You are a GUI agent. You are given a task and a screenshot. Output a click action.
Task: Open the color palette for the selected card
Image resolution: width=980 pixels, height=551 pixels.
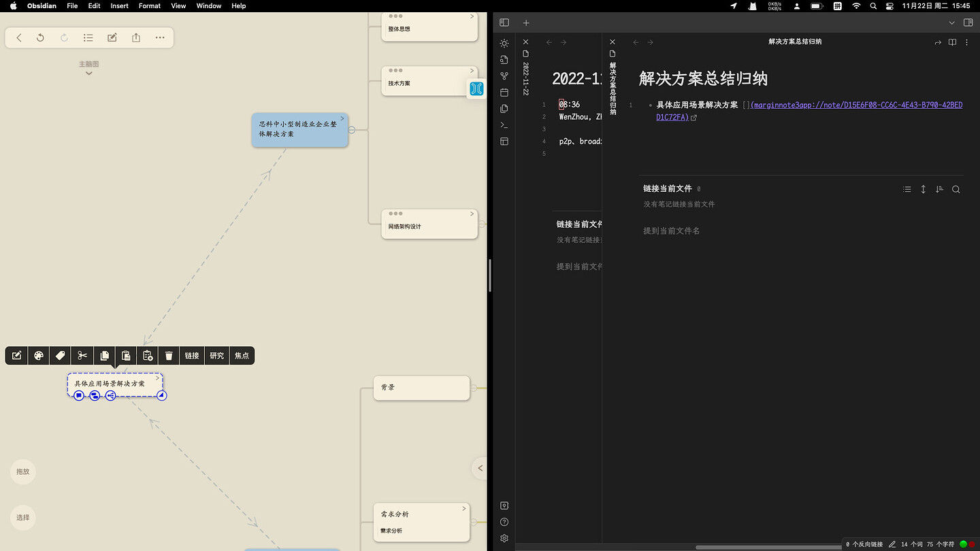point(39,356)
